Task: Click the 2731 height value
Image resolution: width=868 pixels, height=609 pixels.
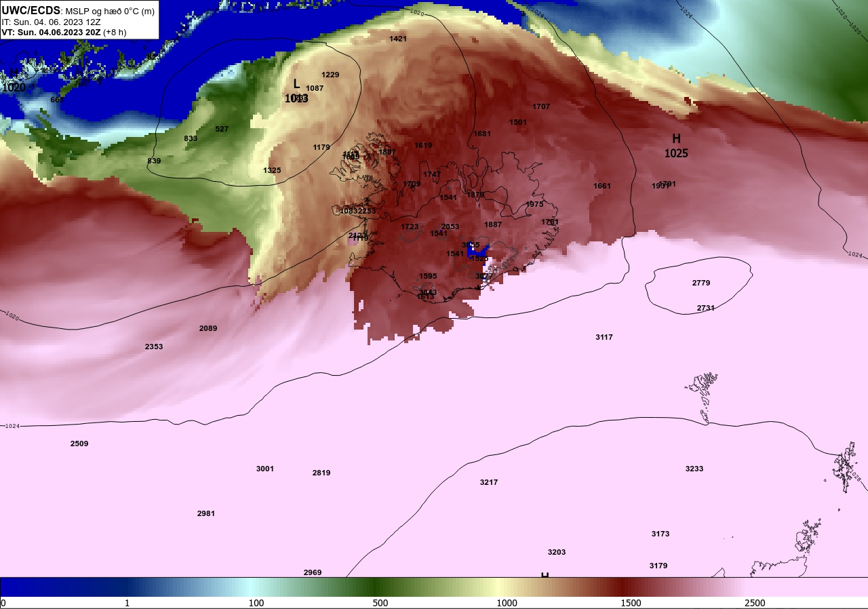Action: 706,308
